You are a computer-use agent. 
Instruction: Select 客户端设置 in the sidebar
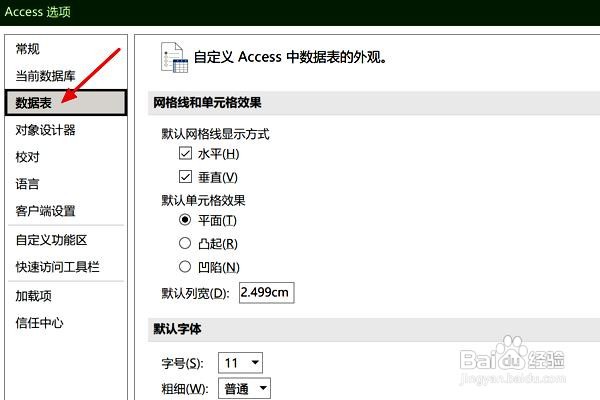coord(45,211)
